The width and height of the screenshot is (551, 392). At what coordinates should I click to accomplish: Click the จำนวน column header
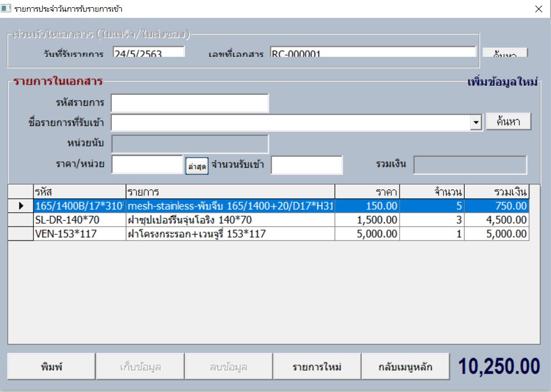click(x=432, y=192)
